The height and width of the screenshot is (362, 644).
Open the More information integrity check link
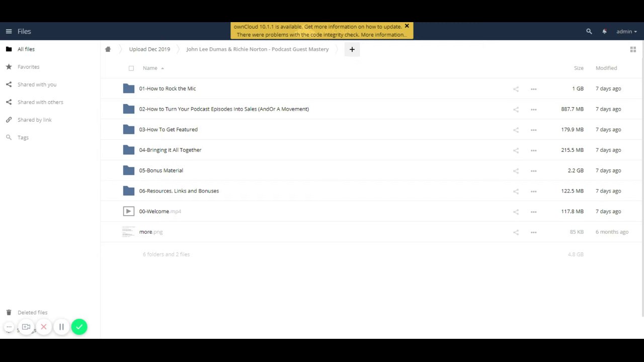(384, 35)
